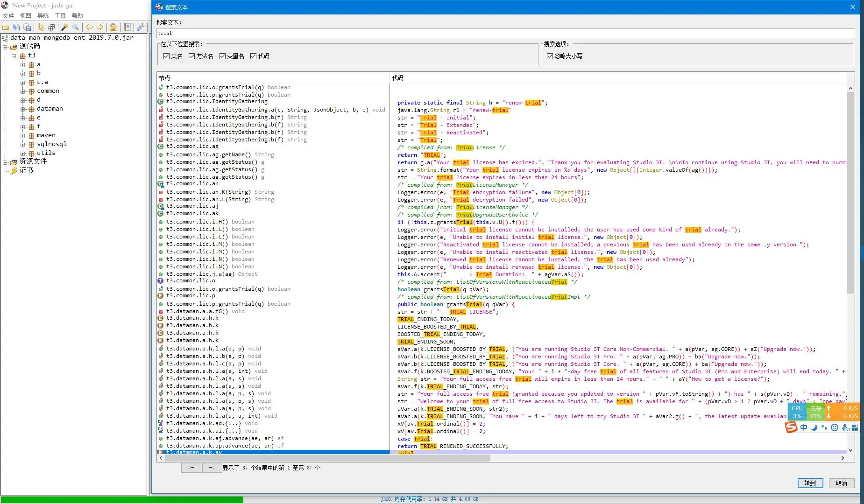Expand the dataman package node
This screenshot has height=504, width=864.
[22, 109]
